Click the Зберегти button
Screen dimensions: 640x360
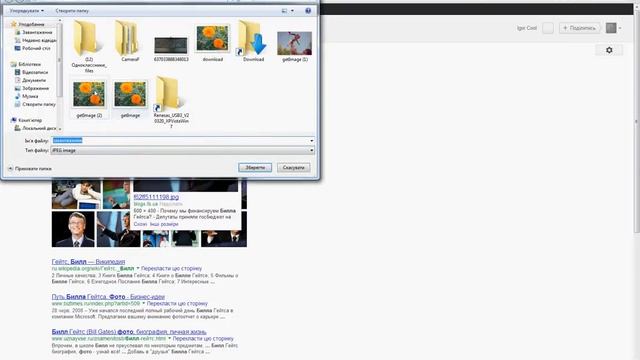[x=255, y=167]
